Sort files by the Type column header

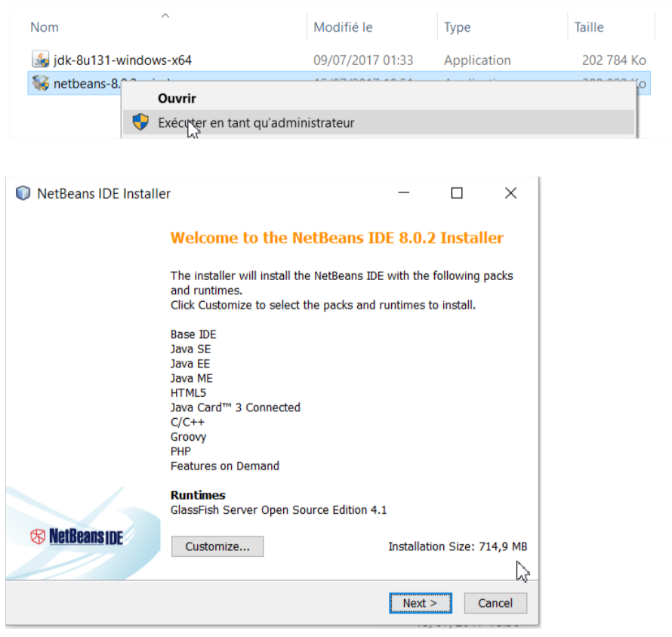(458, 27)
